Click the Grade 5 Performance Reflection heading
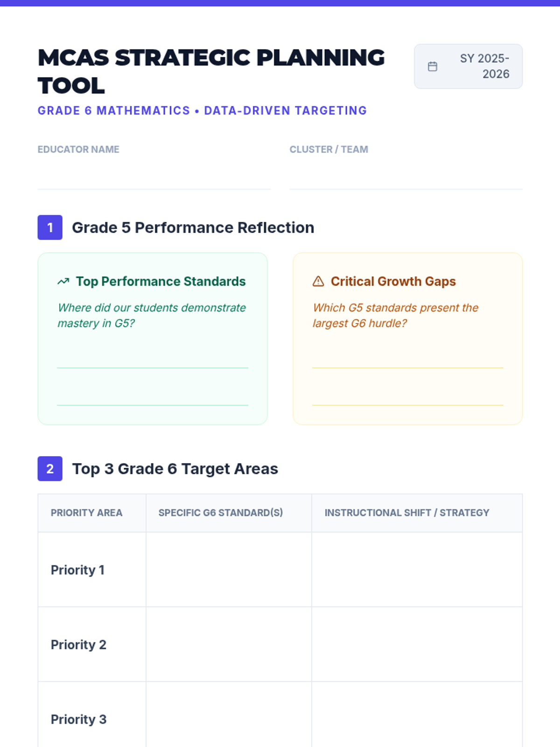This screenshot has width=560, height=747. coord(193,227)
